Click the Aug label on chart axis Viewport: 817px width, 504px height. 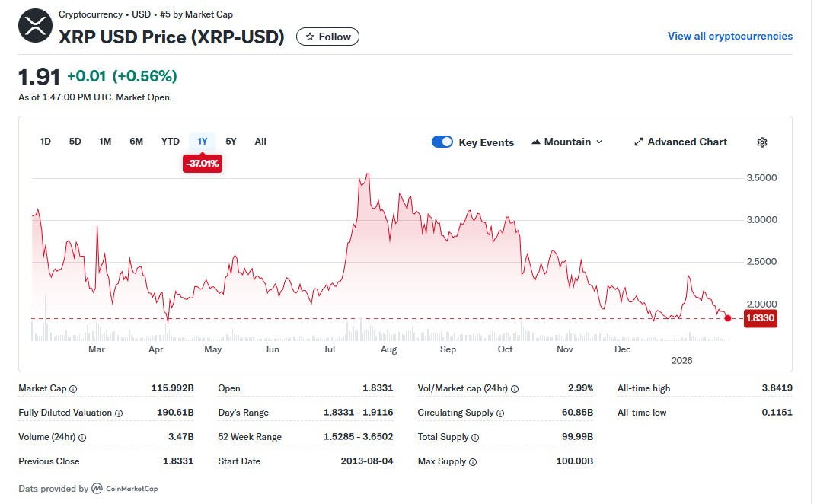388,349
